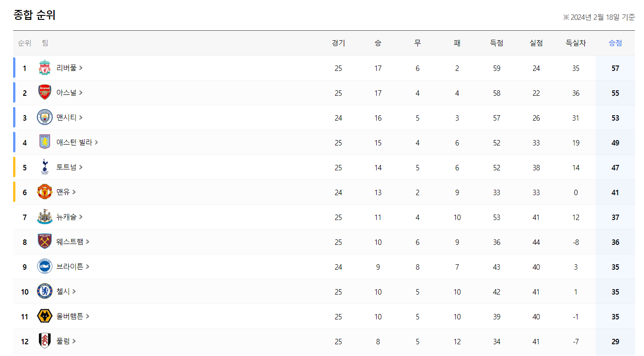Screen dimensions: 644x356
Task: Click the Liverpool club crest
Action: (x=44, y=68)
